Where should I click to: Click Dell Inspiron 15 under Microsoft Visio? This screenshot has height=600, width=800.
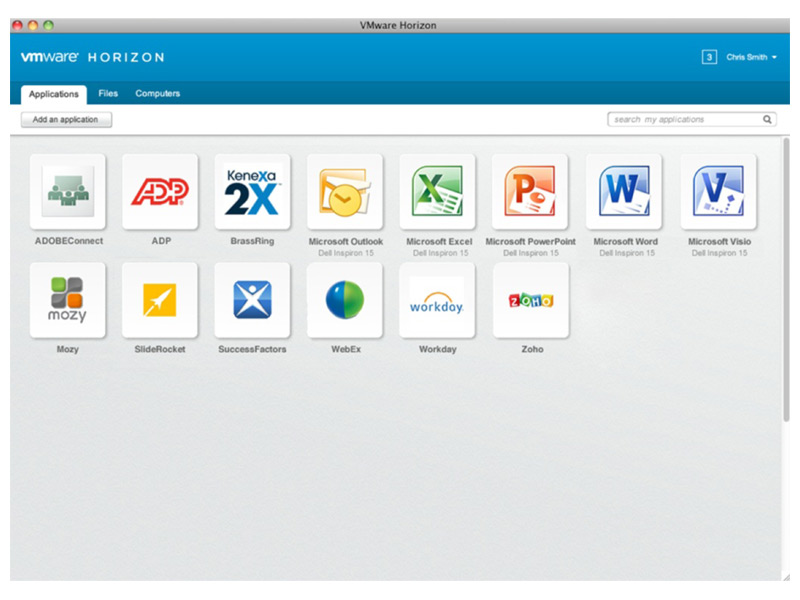coord(719,253)
